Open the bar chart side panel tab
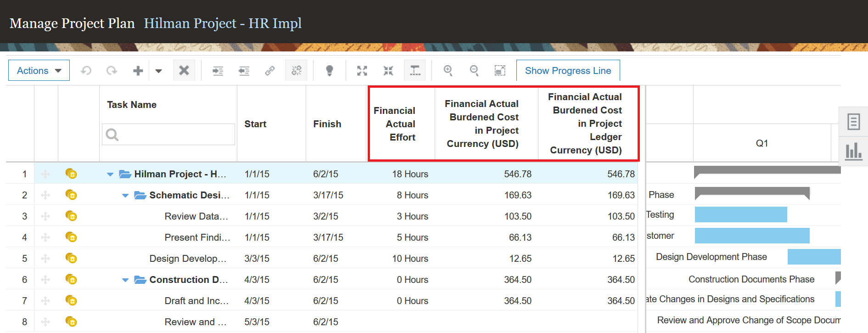Viewport: 868px width, 333px height. point(853,151)
